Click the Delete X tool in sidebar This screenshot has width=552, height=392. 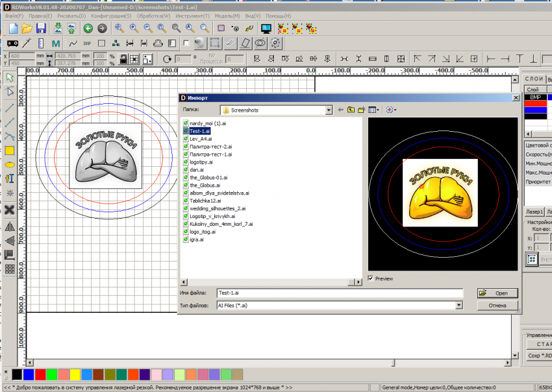coord(10,210)
